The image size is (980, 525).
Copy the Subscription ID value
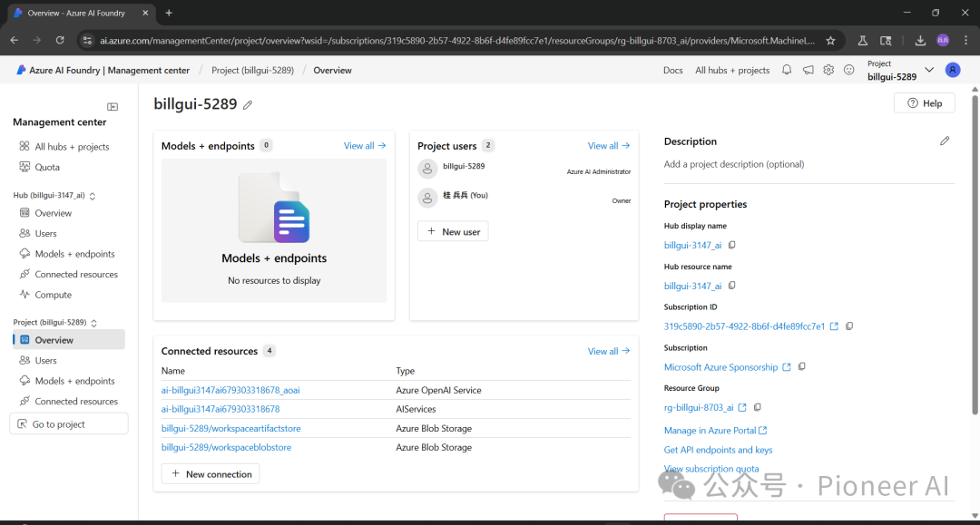848,326
